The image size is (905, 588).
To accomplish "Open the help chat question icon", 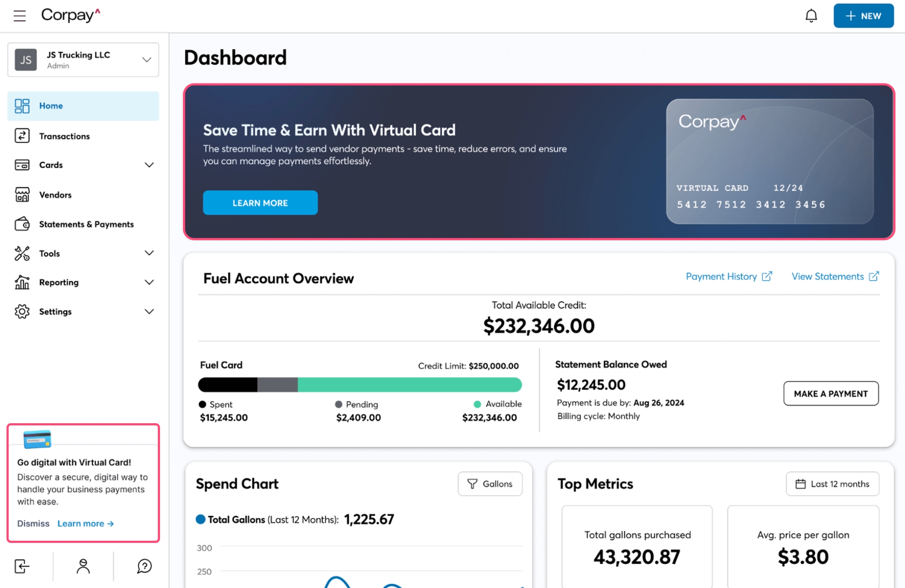I will [144, 566].
